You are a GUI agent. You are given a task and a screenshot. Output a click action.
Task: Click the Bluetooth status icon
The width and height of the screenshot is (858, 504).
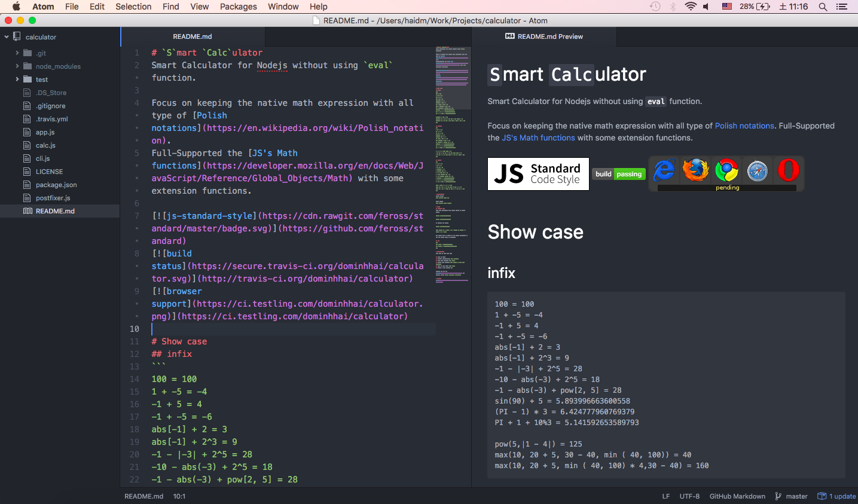click(673, 7)
